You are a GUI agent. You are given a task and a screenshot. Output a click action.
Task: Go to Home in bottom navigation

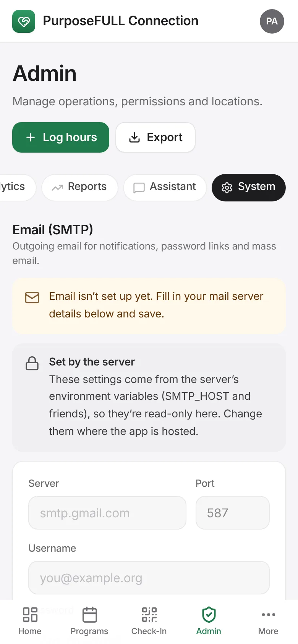click(x=30, y=621)
